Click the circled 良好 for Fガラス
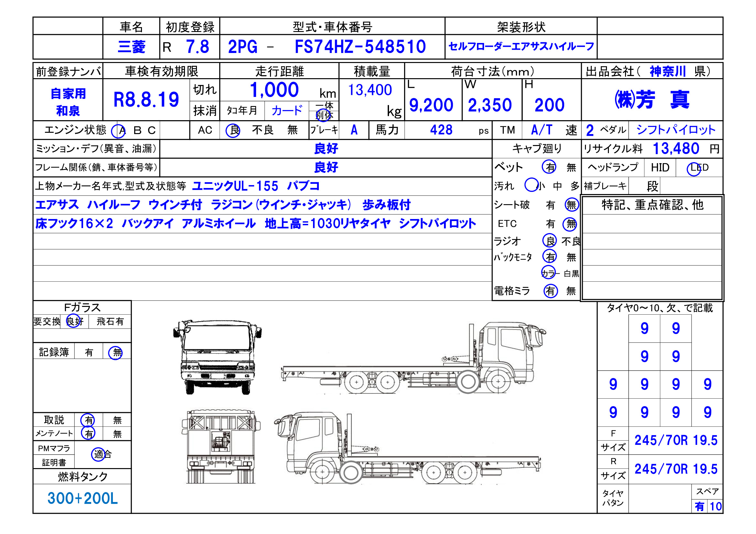Viewport: 756px width, 534px height. (x=74, y=321)
